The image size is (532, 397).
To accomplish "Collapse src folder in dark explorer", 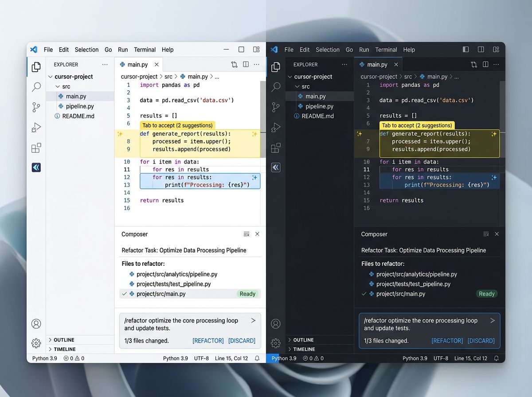I will coord(297,86).
